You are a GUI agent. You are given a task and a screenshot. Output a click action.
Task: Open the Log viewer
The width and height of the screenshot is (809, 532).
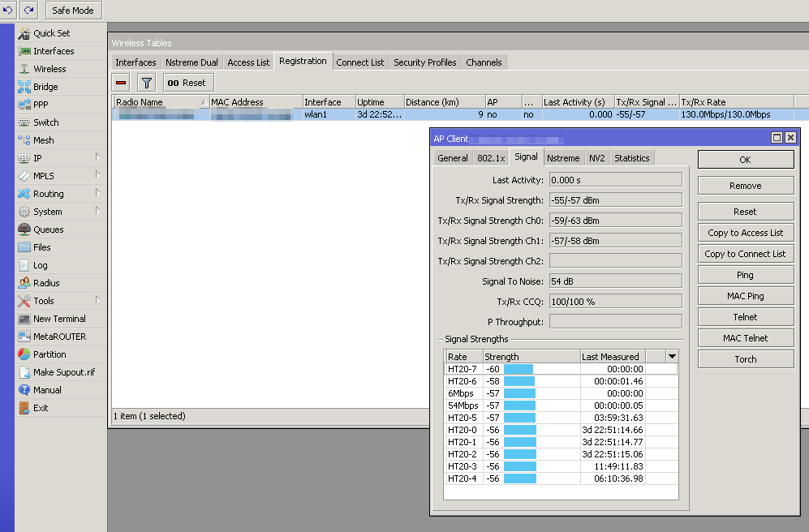(42, 265)
